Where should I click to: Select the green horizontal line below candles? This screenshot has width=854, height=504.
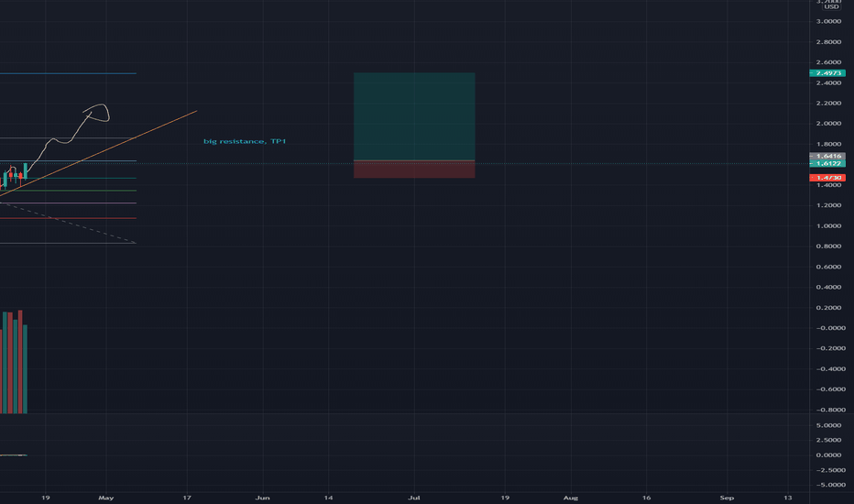tap(68, 191)
